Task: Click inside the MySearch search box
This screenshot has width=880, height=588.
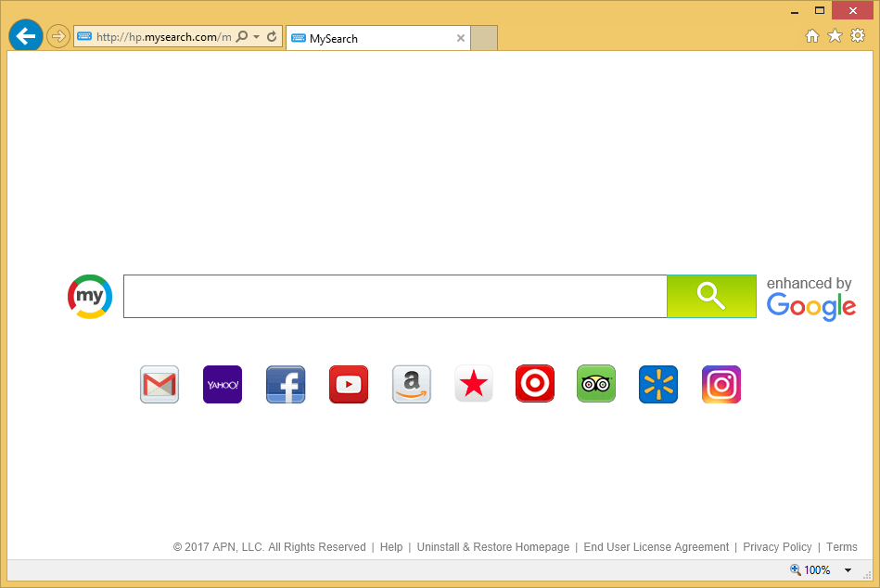Action: (x=394, y=296)
